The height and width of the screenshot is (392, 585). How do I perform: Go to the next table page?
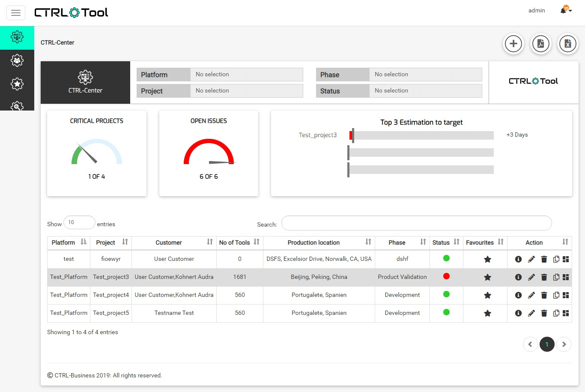tap(564, 344)
